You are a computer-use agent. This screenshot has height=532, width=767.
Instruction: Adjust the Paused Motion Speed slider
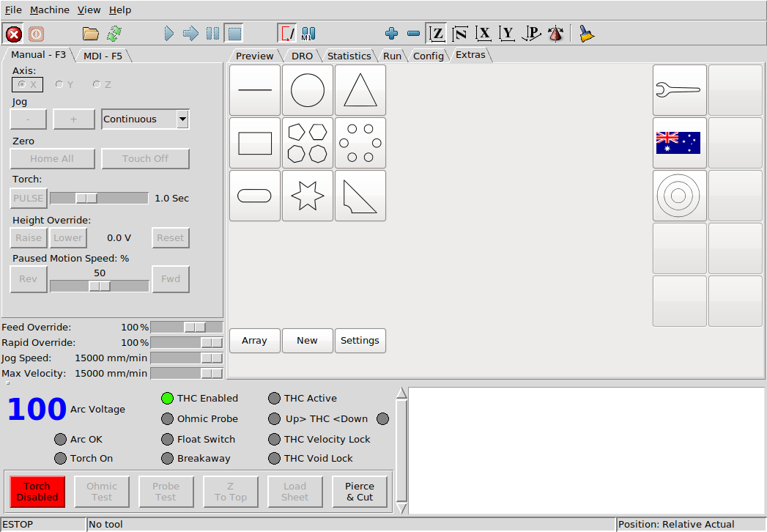(100, 286)
